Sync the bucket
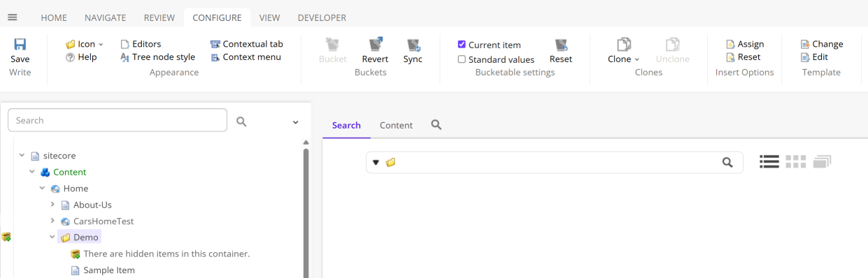 [x=413, y=51]
